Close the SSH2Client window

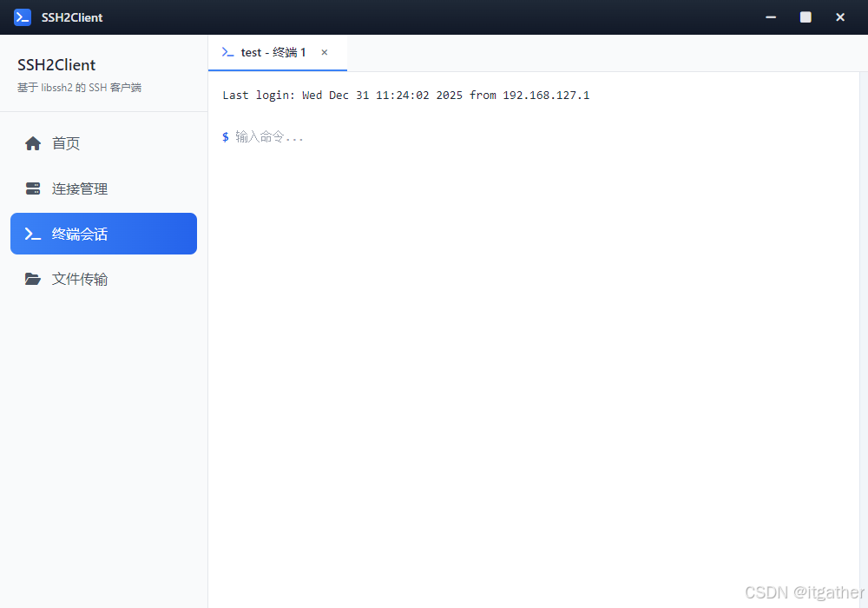click(x=839, y=17)
